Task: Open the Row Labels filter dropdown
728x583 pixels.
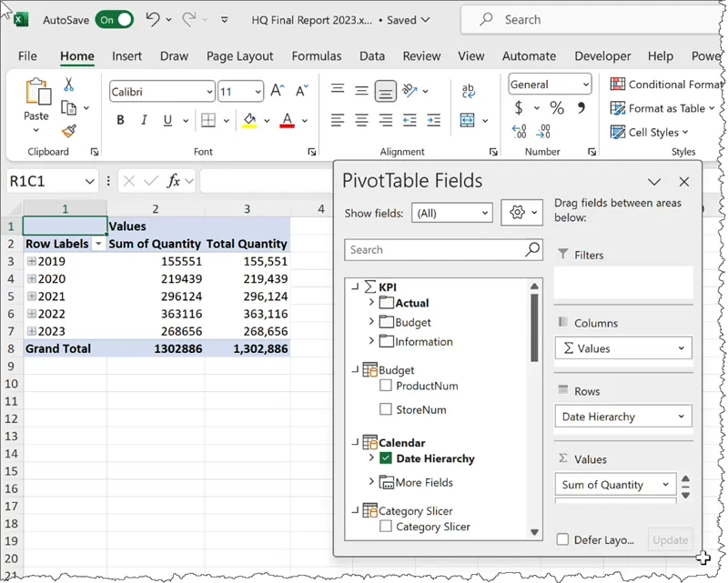Action: [97, 244]
